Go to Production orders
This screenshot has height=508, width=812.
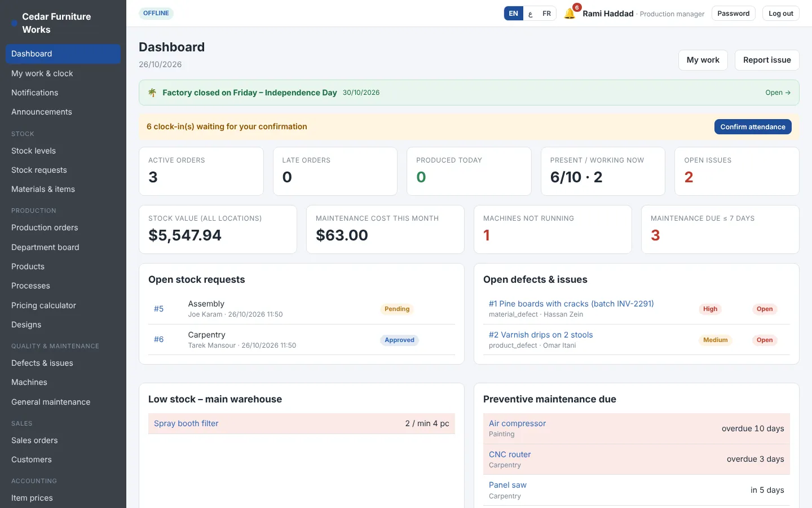coord(63,227)
